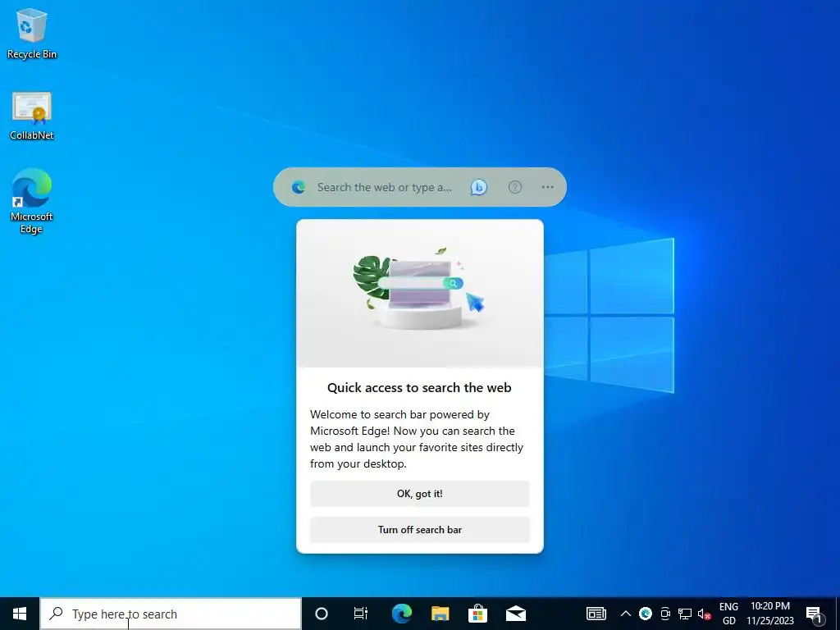Open the News and interests taskbar icon
Viewport: 840px width, 630px height.
596,614
